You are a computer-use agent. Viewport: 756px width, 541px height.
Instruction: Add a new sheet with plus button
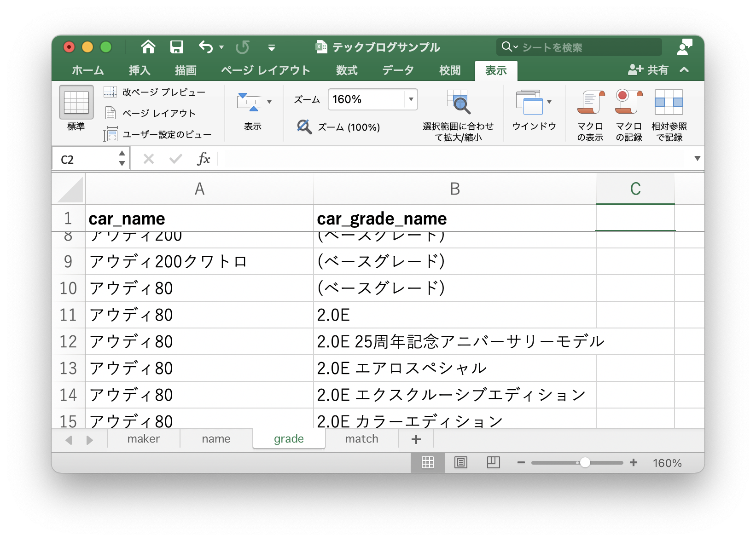(416, 439)
